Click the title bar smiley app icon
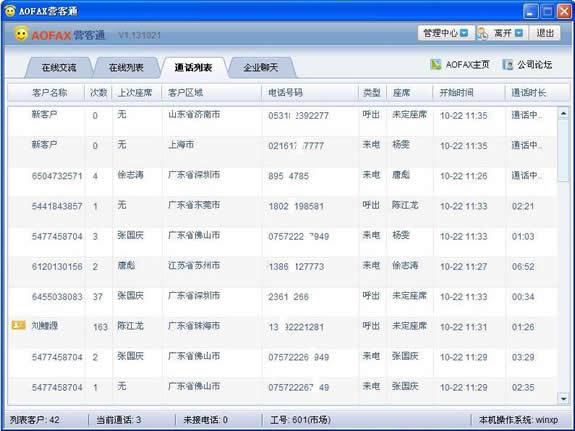Image resolution: width=575 pixels, height=431 pixels. point(10,11)
